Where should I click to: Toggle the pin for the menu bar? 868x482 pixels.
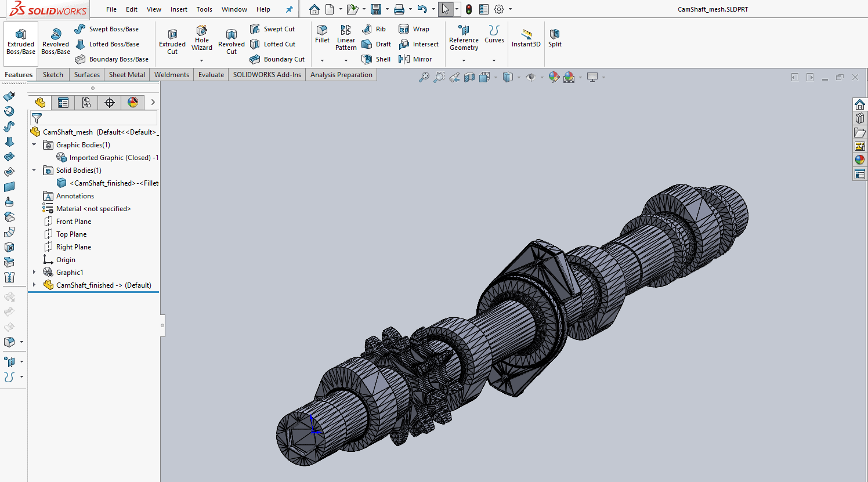pos(289,9)
